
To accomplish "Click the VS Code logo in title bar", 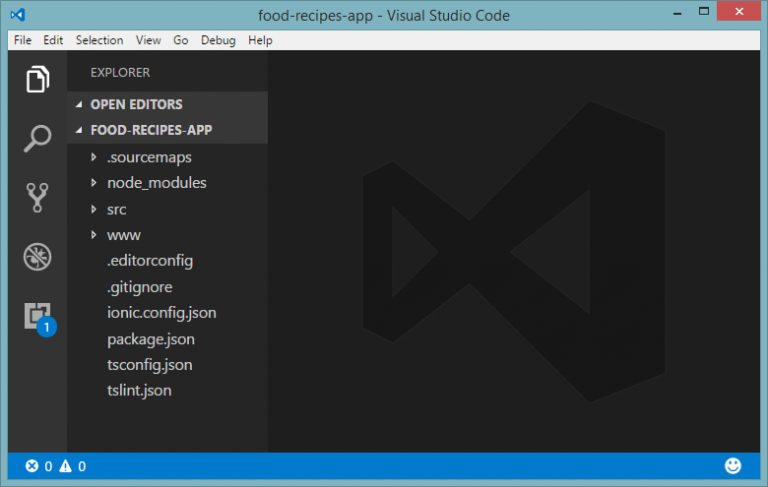I will pyautogui.click(x=18, y=15).
